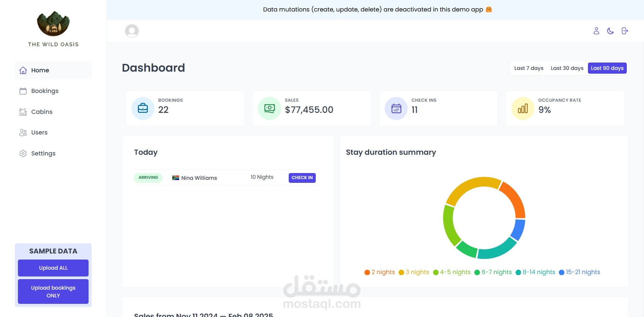Image resolution: width=644 pixels, height=317 pixels.
Task: Click the blue 15-21 nights legend dot
Action: point(562,272)
